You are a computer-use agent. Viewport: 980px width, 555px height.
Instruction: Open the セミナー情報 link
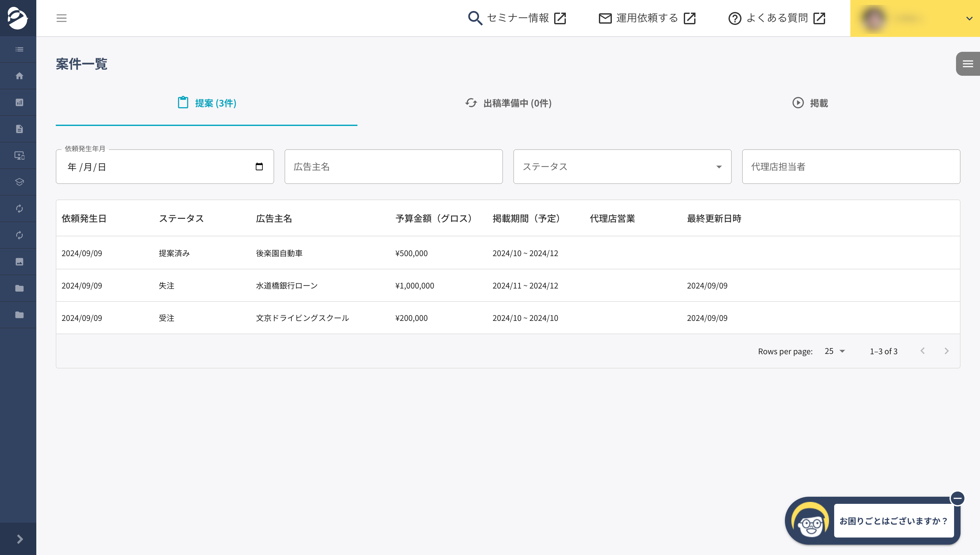point(517,18)
